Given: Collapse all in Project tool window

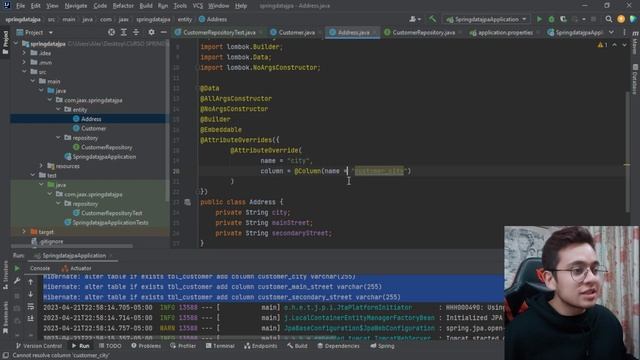Looking at the screenshot, I should click(x=136, y=32).
